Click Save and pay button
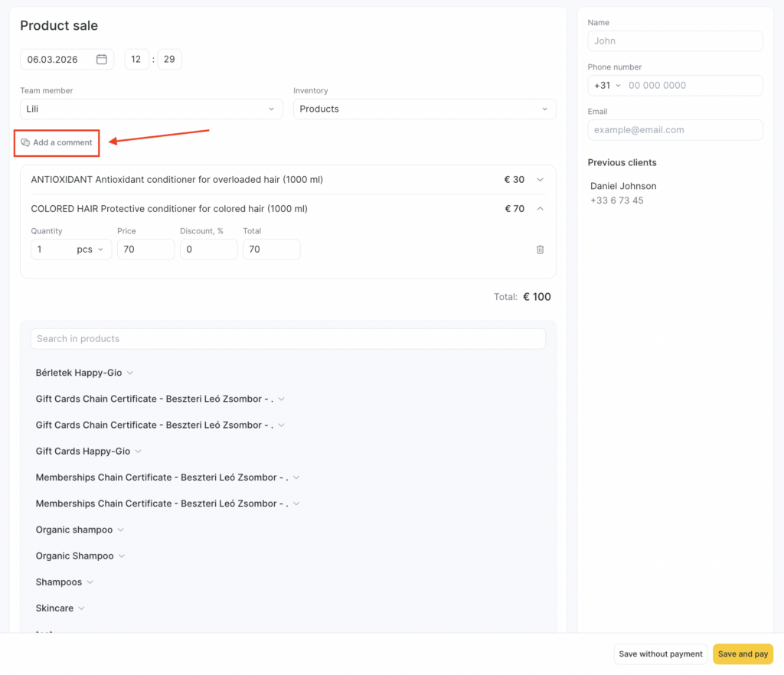784x675 pixels. pos(743,654)
